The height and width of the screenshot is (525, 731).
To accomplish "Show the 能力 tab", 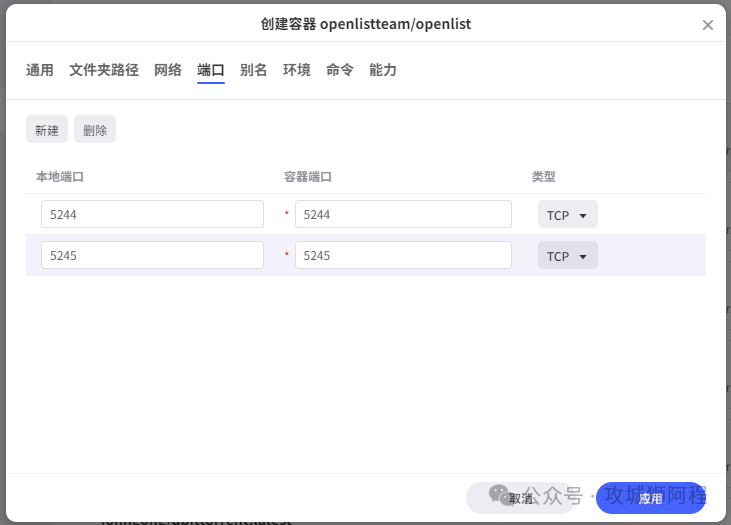I will (383, 70).
